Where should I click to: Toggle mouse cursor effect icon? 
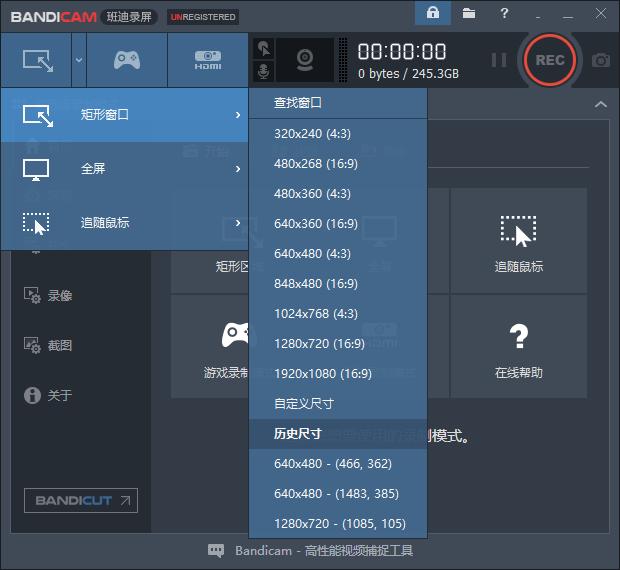pos(264,49)
